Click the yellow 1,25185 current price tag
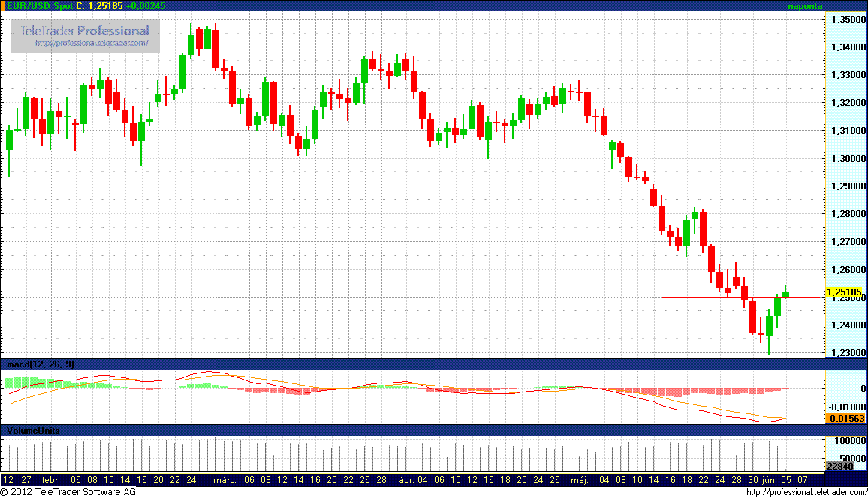 pyautogui.click(x=844, y=292)
